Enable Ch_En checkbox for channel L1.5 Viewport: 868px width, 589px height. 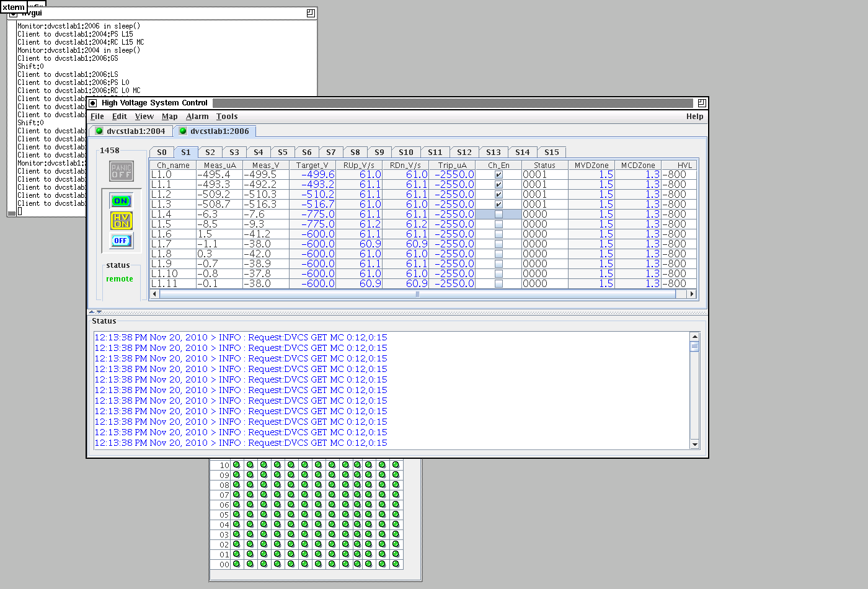(498, 224)
